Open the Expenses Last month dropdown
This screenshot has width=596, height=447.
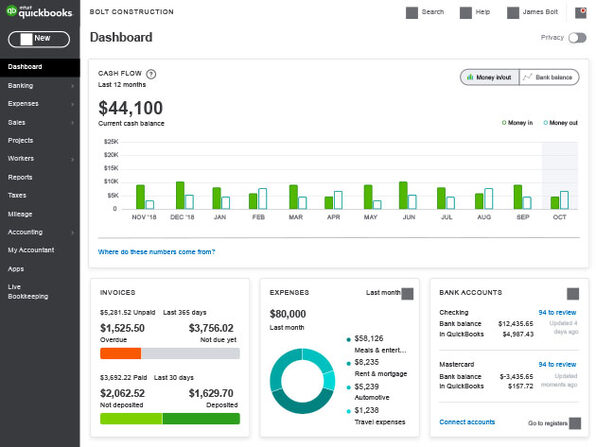click(x=390, y=293)
